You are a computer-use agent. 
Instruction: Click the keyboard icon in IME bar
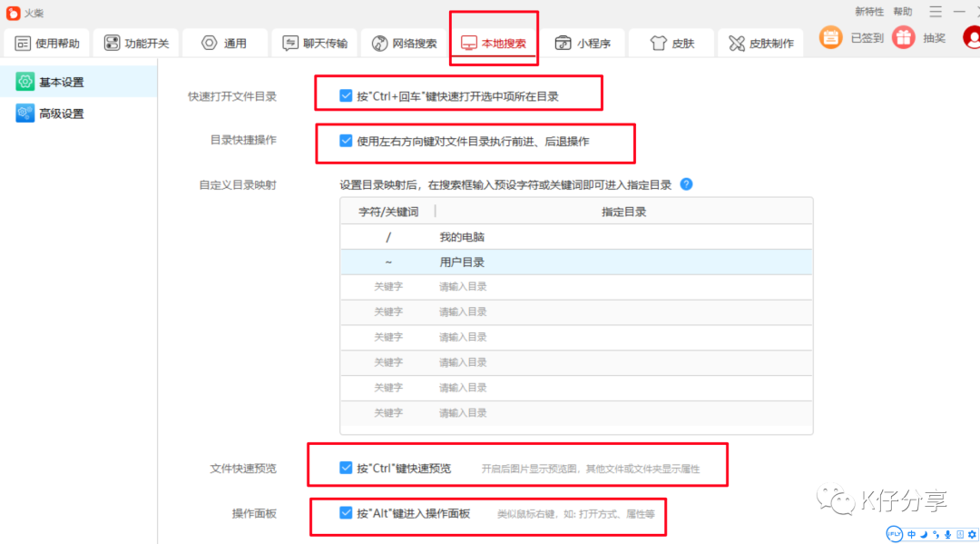tap(960, 535)
